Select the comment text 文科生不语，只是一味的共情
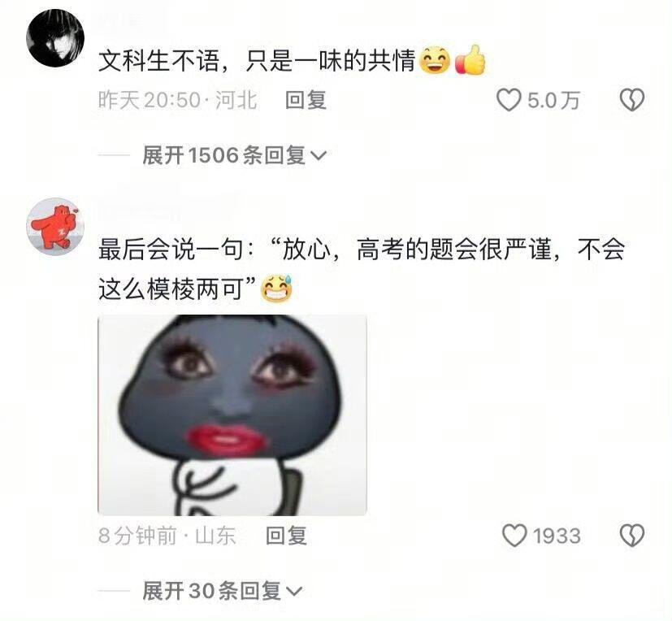Image resolution: width=672 pixels, height=621 pixels. pyautogui.click(x=257, y=60)
